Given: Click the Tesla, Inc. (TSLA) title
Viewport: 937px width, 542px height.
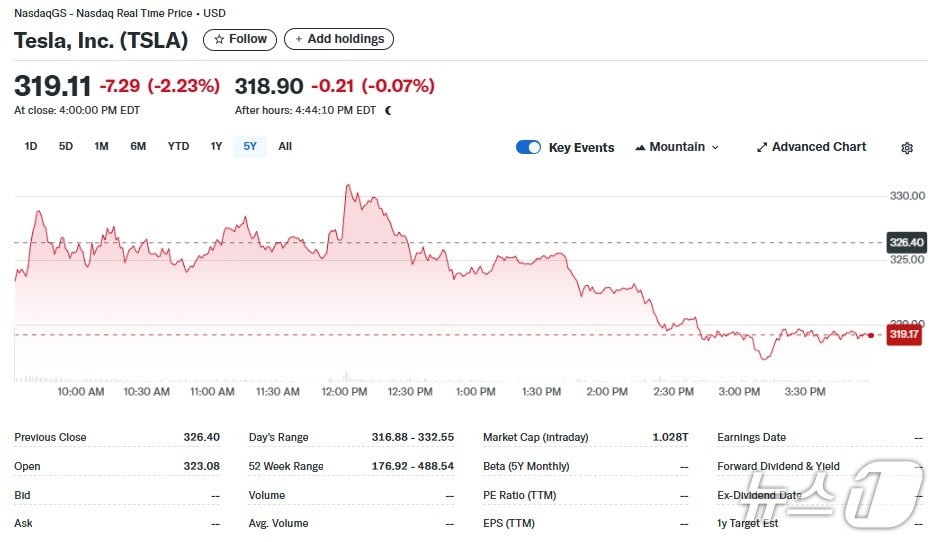Looking at the screenshot, I should 101,40.
